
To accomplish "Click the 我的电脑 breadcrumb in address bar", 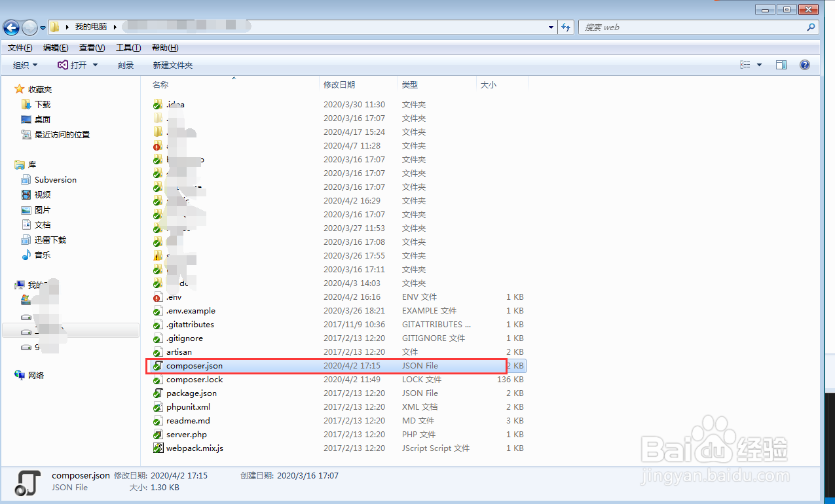I will click(x=90, y=27).
